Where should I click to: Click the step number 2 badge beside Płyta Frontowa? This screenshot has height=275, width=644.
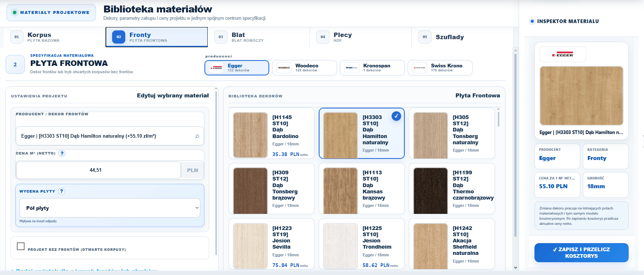(x=15, y=64)
